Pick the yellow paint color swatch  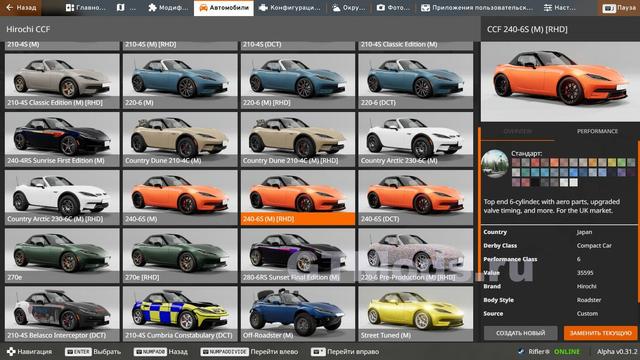tap(611, 162)
